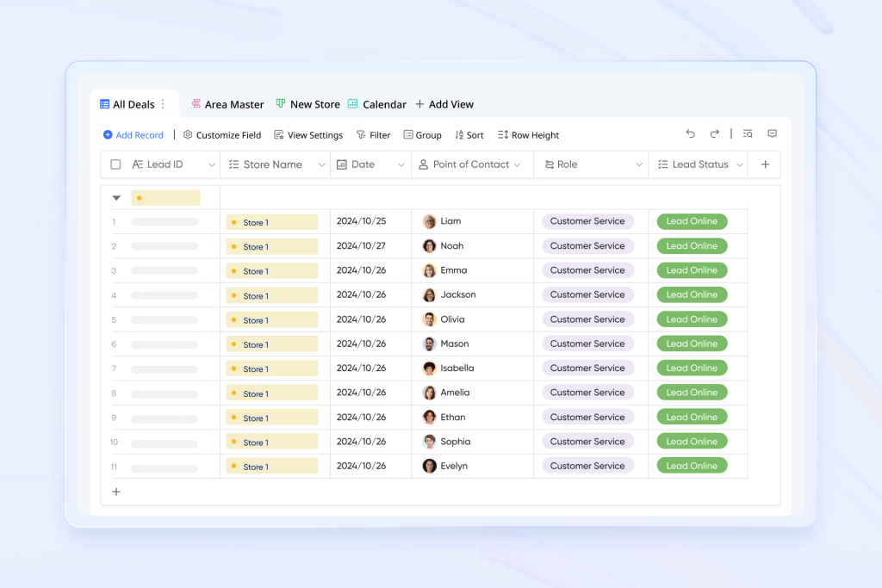Click the yellow group label tag
This screenshot has width=882, height=588.
[165, 198]
